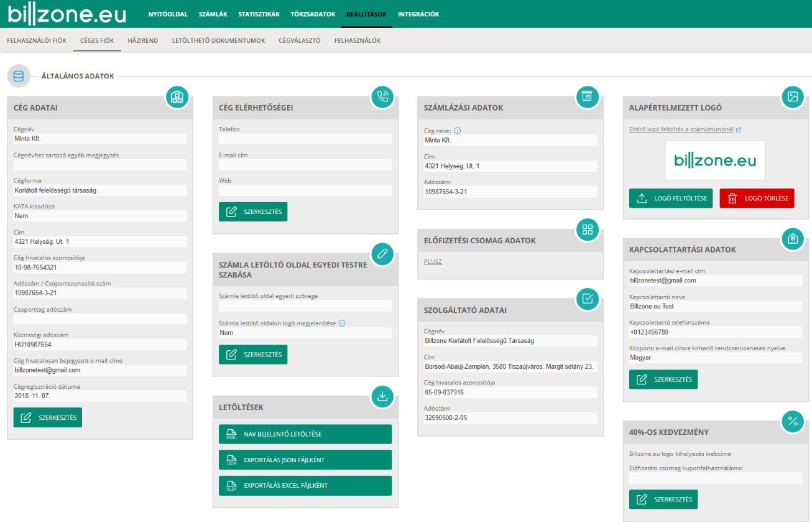Click the grid icon on Előfizetési csomag panel
Viewport: 812px width, 525px height.
588,230
